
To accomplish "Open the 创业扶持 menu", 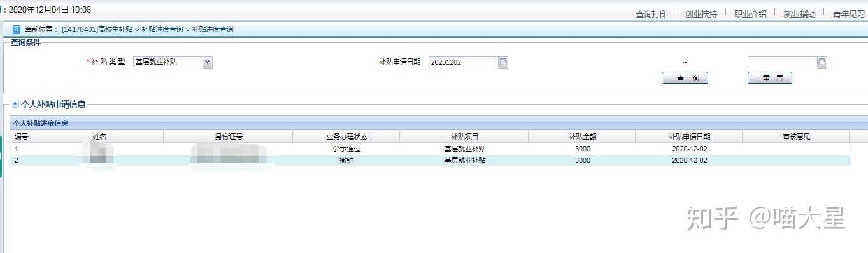I will (x=701, y=14).
